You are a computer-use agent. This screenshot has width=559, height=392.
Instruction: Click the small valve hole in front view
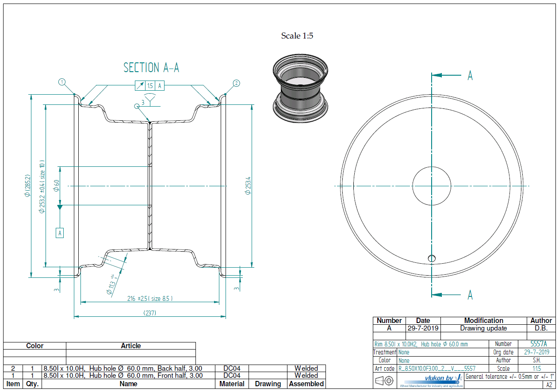[432, 258]
